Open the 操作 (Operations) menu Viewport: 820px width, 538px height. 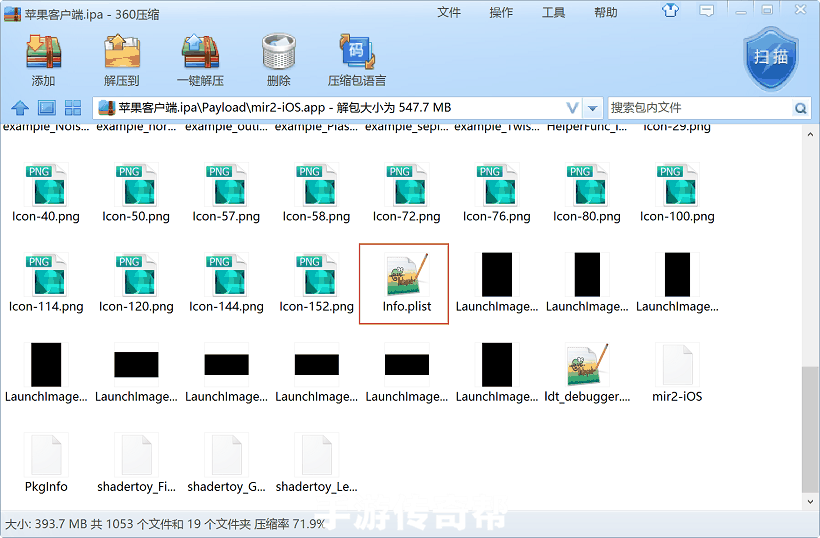point(501,12)
